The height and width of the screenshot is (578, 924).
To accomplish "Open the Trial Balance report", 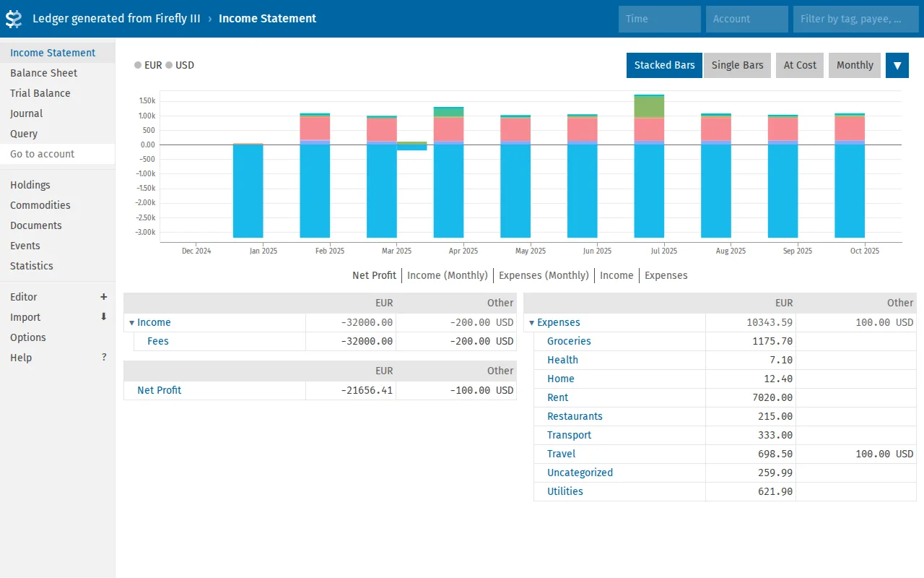I will [x=58, y=93].
